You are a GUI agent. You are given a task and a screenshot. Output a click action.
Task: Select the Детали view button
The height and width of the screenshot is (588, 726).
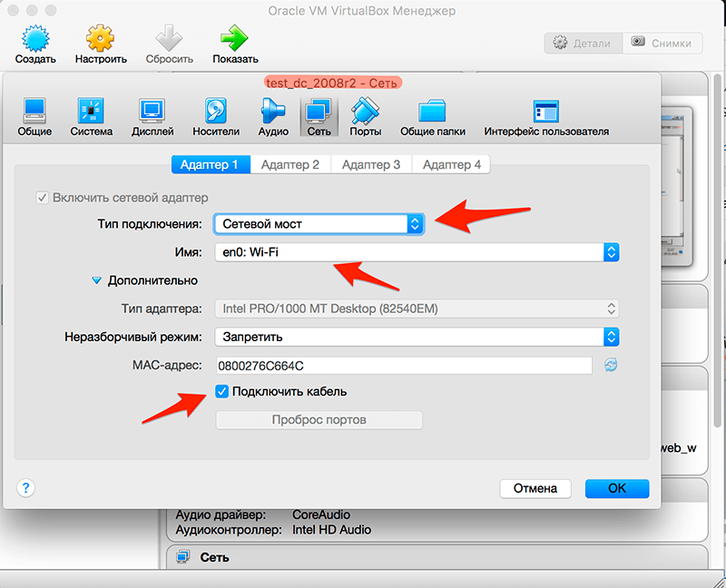(584, 43)
